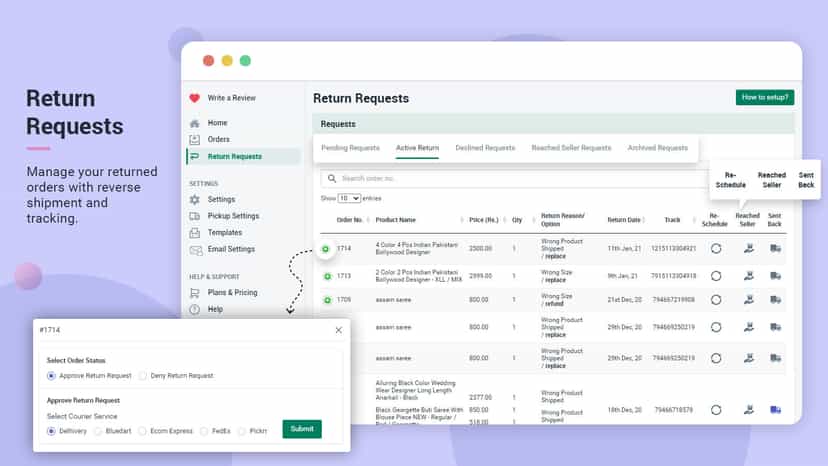This screenshot has height=466, width=828.
Task: Sort table by Product Name column
Action: pos(396,220)
